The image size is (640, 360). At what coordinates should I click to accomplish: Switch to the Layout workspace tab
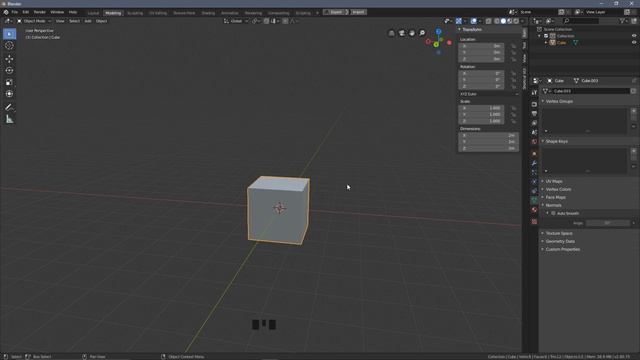coord(93,13)
